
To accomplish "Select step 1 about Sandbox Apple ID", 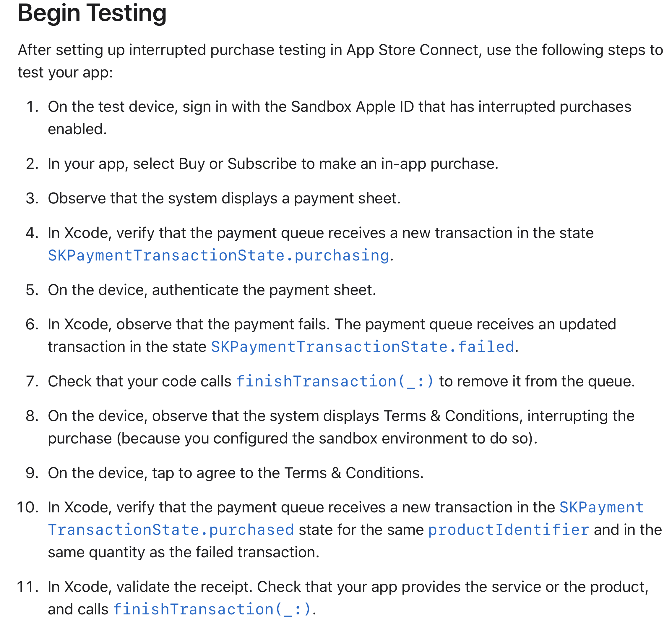I will point(339,118).
